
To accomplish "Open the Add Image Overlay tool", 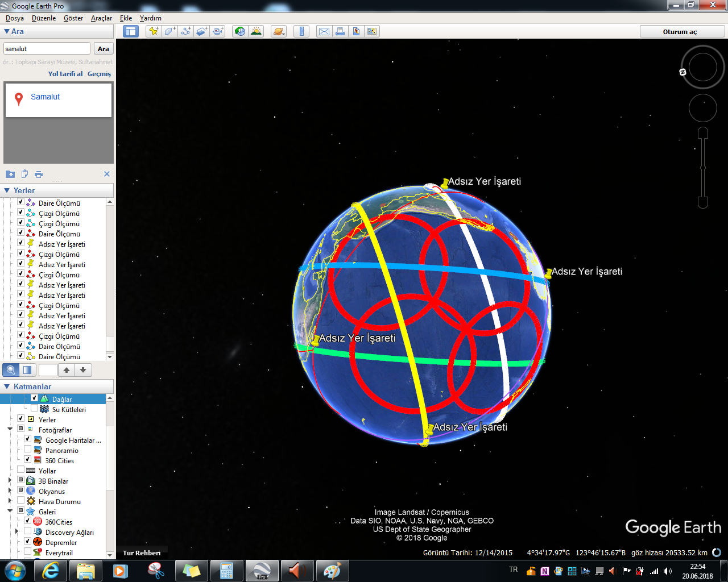I will click(201, 31).
